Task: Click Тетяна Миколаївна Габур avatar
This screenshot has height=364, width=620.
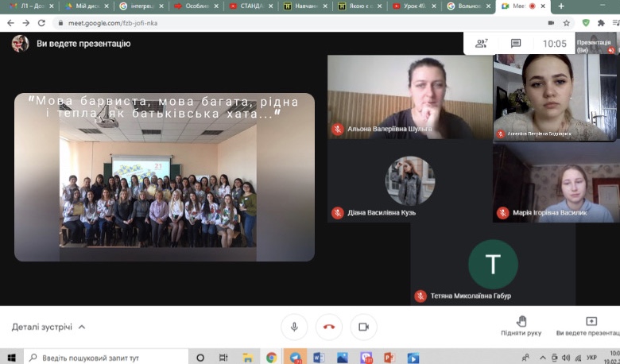Action: (493, 265)
